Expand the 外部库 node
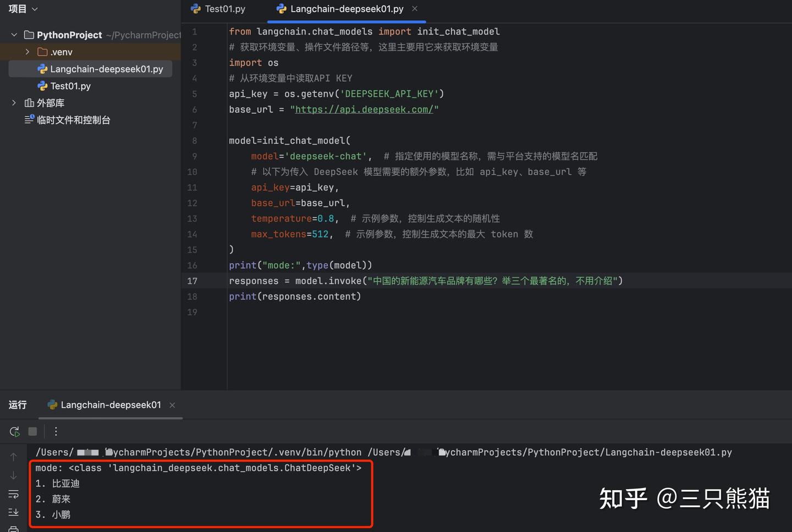The width and height of the screenshot is (792, 532). (13, 103)
